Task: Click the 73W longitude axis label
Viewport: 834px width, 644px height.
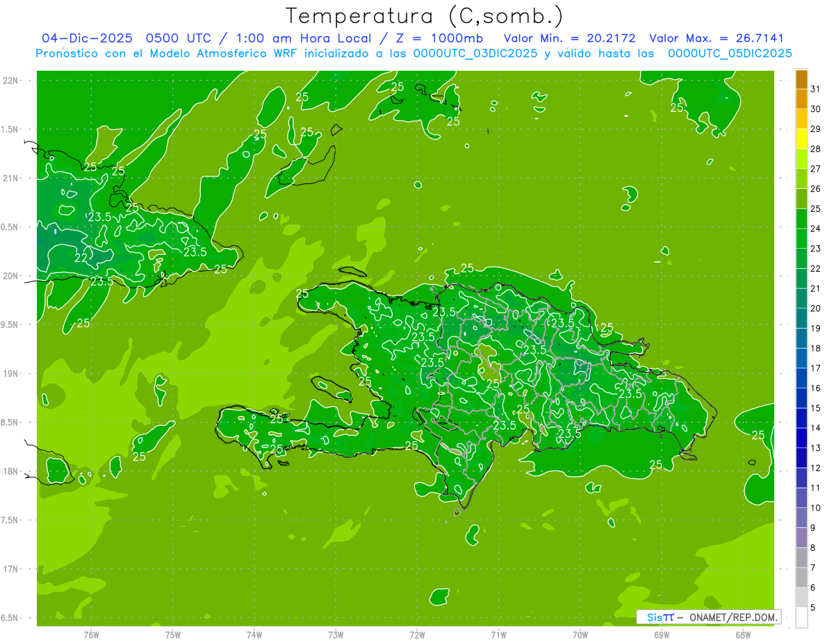Action: (x=336, y=635)
